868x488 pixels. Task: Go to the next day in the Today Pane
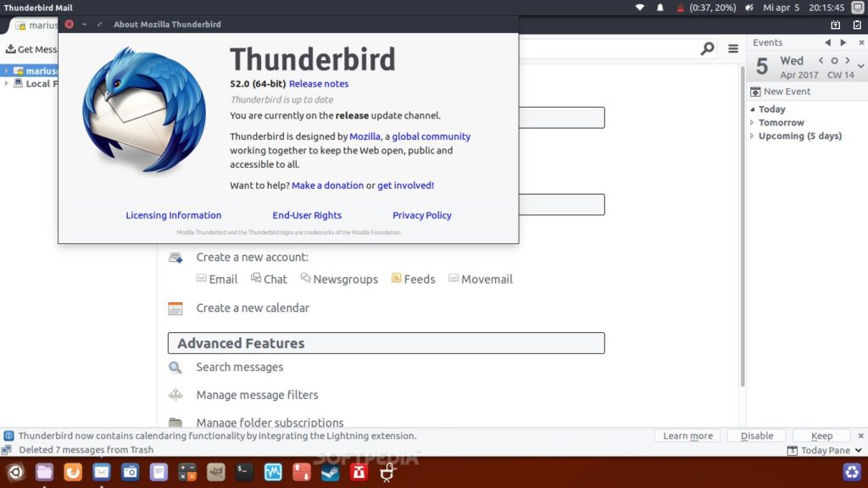pos(848,60)
